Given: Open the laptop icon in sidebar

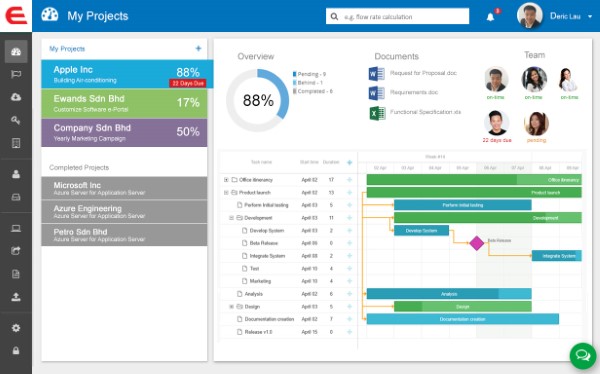Looking at the screenshot, I should click(x=16, y=229).
